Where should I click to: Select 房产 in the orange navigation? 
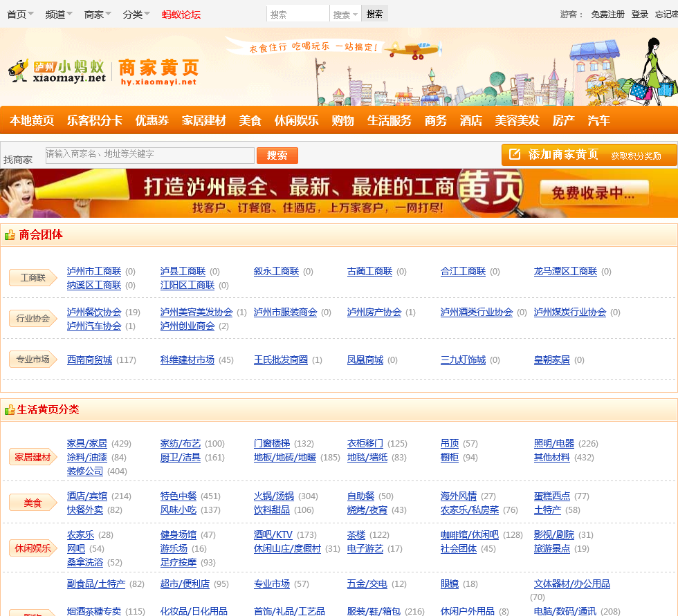[x=563, y=120]
